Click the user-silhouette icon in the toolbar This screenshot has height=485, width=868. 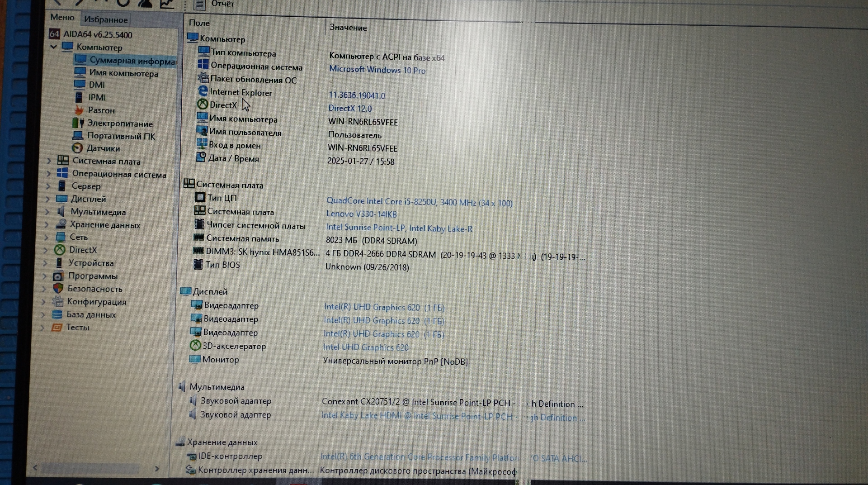click(x=145, y=3)
